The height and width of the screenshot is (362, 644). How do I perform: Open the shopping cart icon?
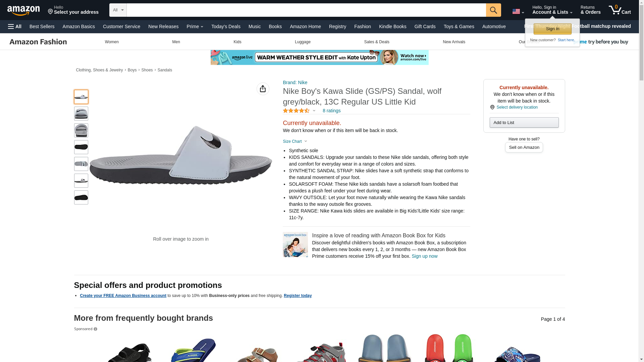(620, 10)
